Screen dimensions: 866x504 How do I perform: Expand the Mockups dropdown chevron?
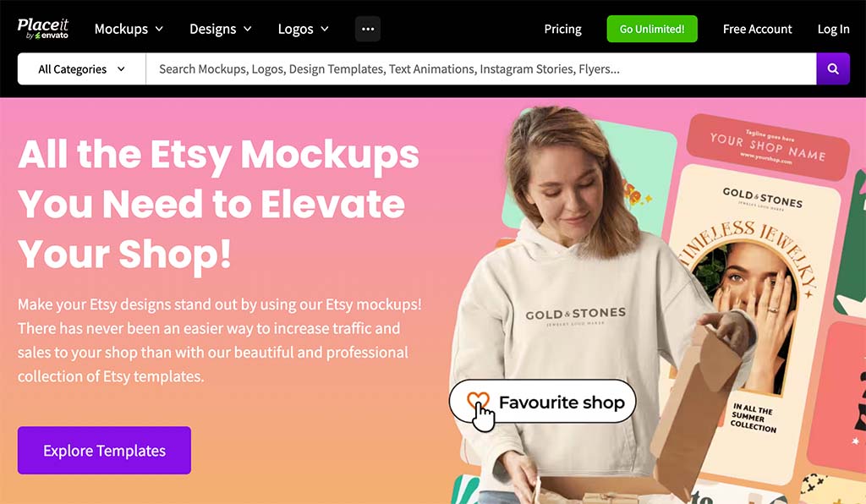point(159,29)
